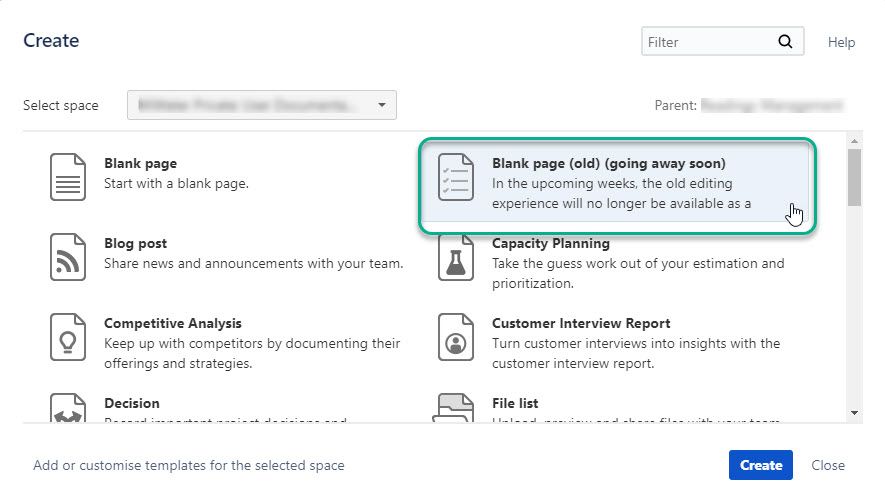Click "Start with a blank page." description
885x494 pixels.
pos(176,183)
